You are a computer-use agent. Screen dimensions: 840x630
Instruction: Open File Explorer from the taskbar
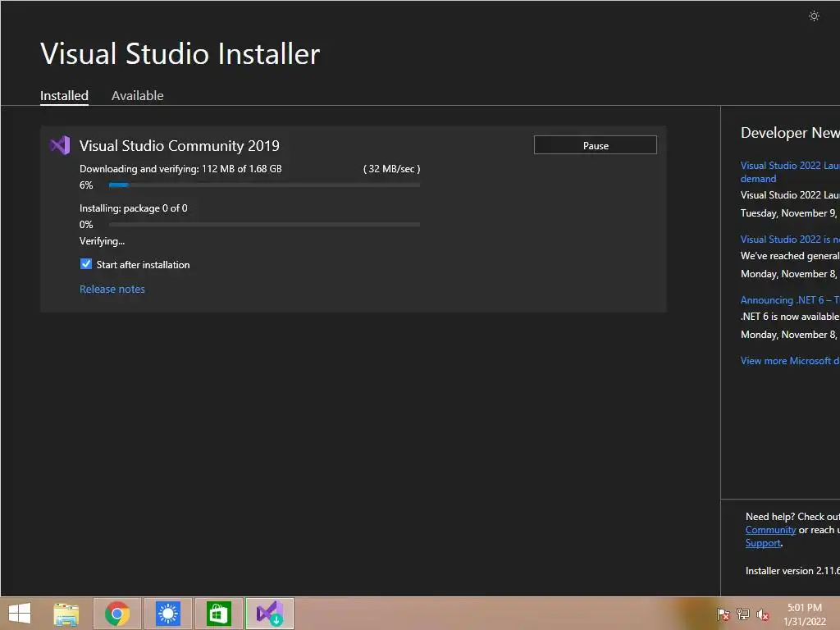tap(66, 614)
